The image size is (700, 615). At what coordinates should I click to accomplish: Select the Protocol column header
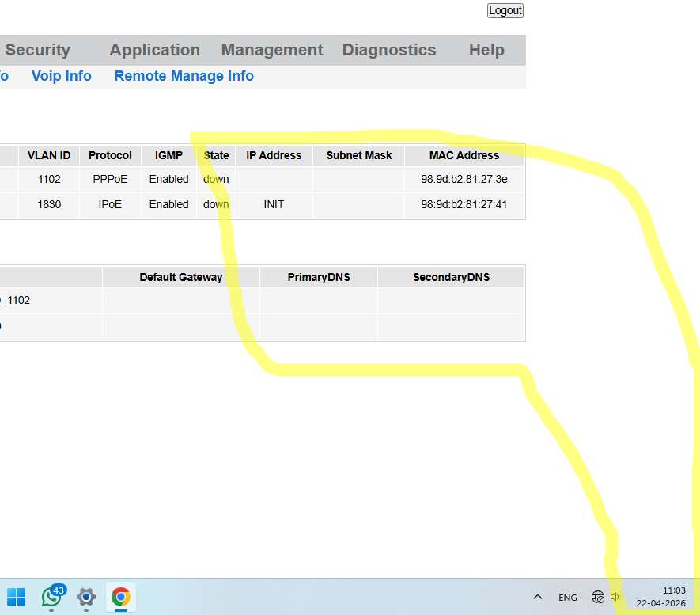pos(110,155)
